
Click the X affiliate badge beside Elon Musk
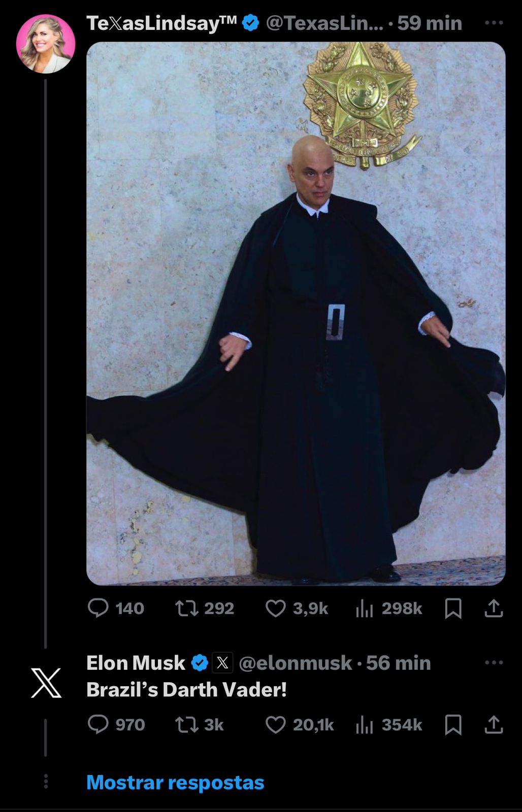222,663
